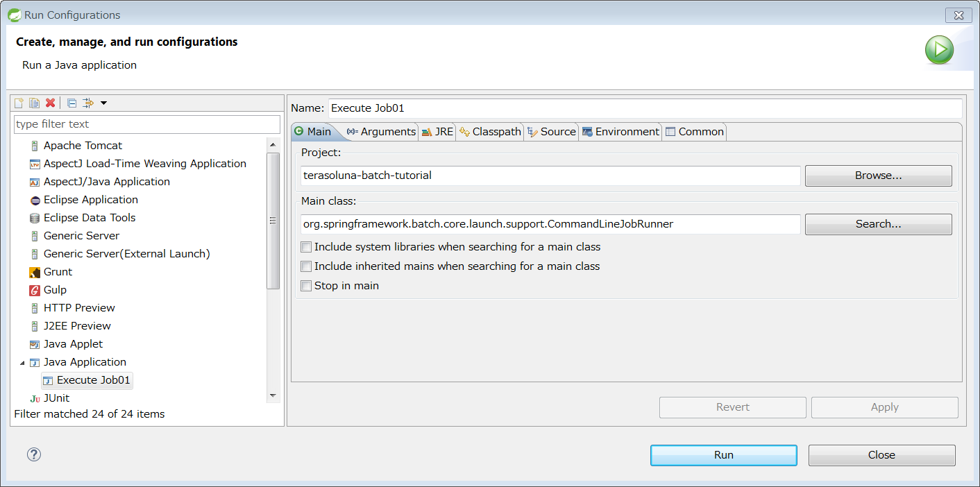
Task: Open the Classpath tab
Action: [490, 132]
